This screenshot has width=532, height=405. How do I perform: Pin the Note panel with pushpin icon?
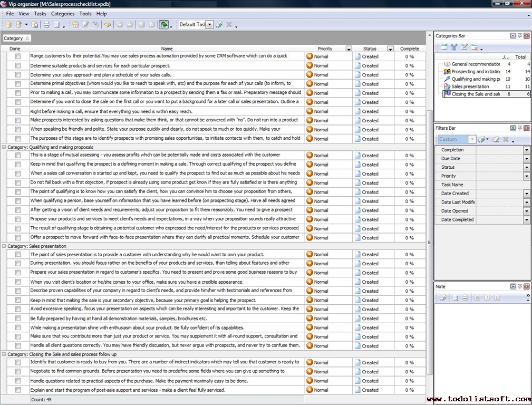point(519,286)
